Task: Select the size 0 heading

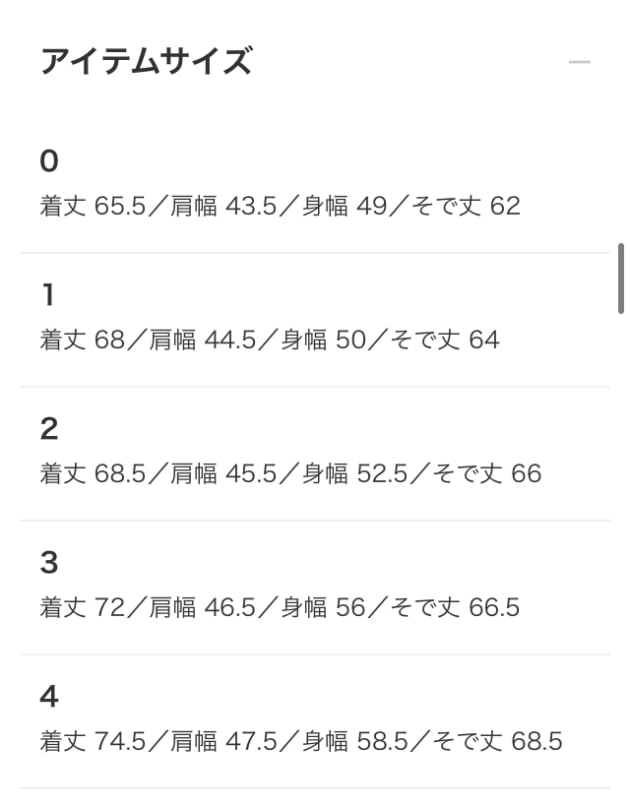Action: tap(50, 161)
